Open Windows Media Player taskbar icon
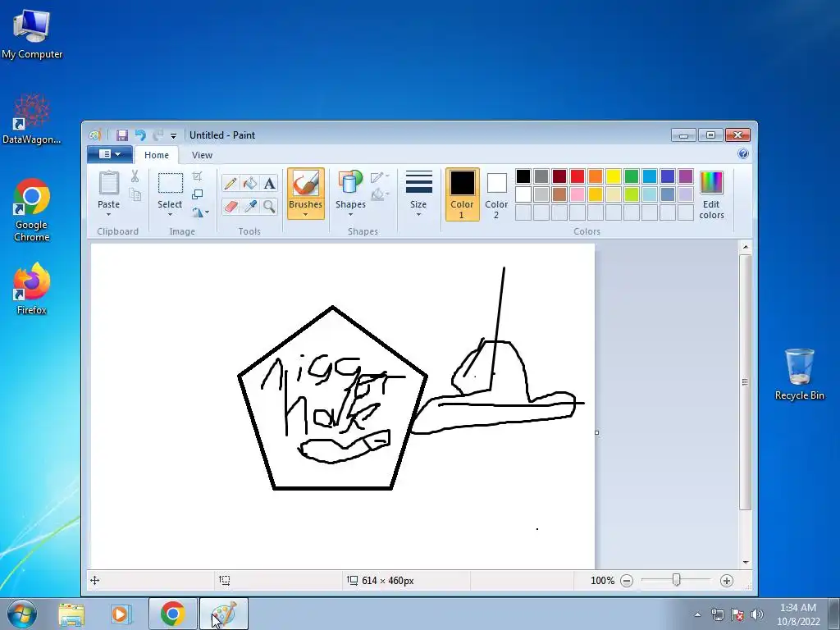Viewport: 840px width, 630px height. pyautogui.click(x=121, y=614)
